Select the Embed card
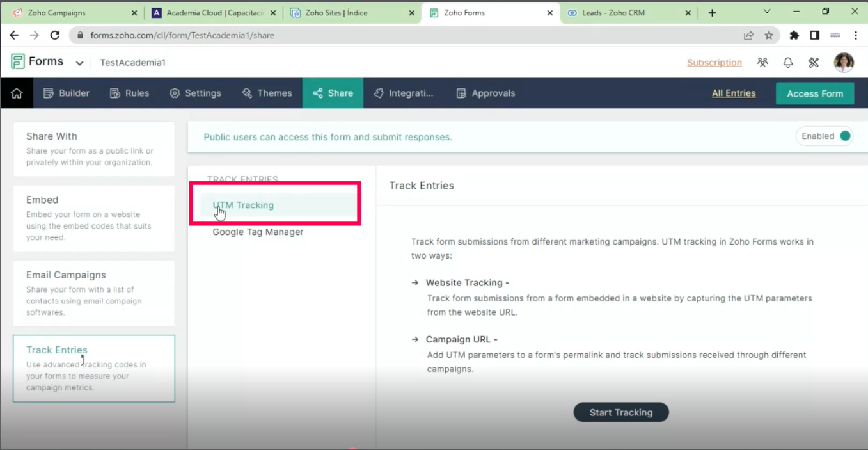The width and height of the screenshot is (868, 450). (93, 218)
